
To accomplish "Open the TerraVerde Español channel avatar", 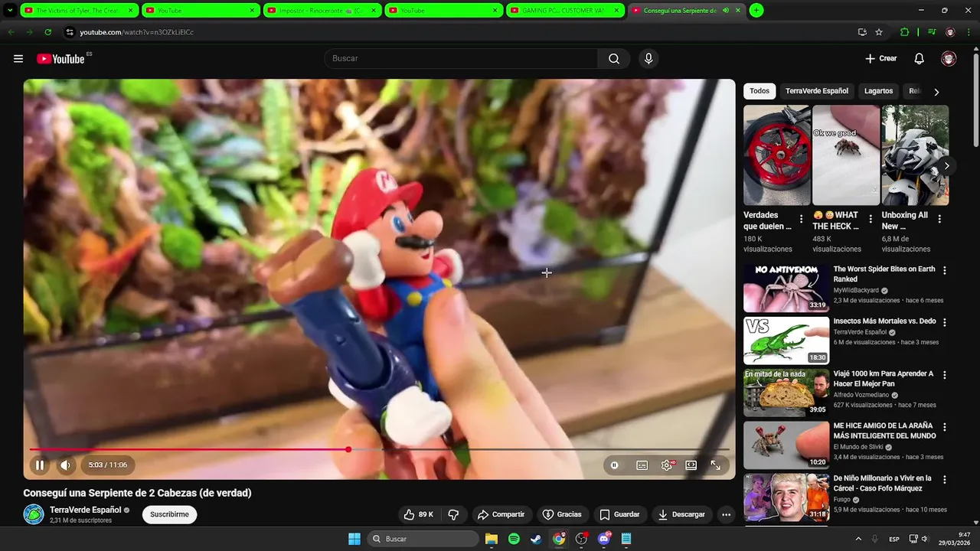I will click(x=34, y=514).
